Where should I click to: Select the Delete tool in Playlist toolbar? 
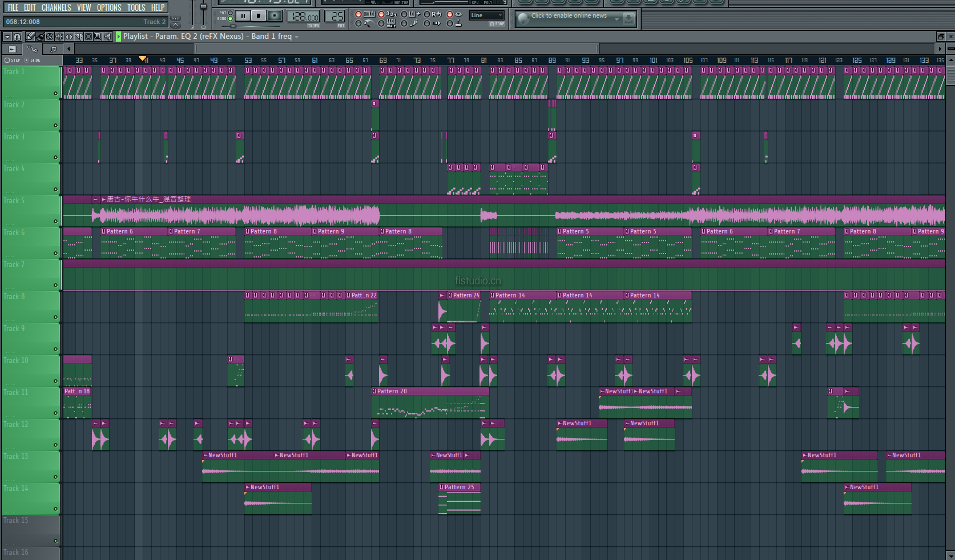50,37
